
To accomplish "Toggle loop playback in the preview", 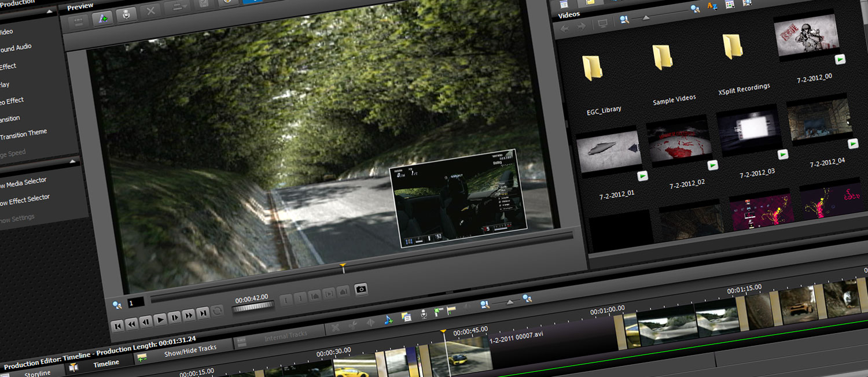I will pyautogui.click(x=217, y=311).
